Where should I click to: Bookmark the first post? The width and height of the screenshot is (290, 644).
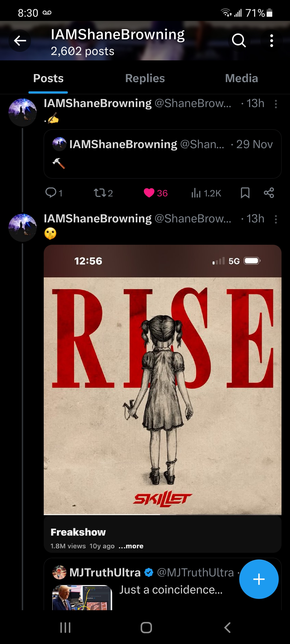point(245,193)
